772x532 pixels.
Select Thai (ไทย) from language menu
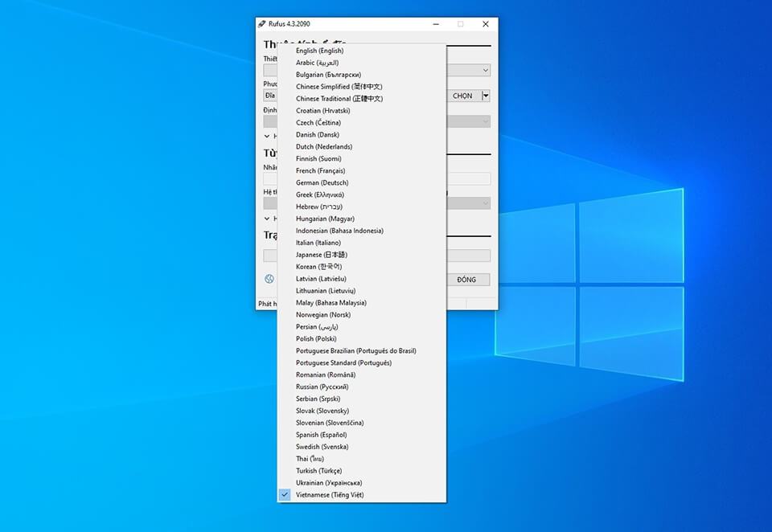pyautogui.click(x=311, y=459)
